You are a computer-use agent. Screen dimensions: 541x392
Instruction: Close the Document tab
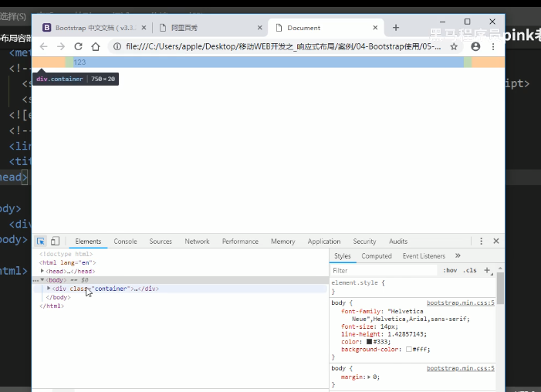pos(375,28)
